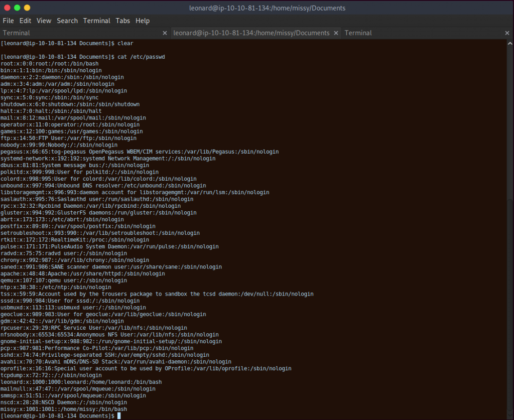Viewport: 514px width, 420px height.
Task: Click the red window button
Action: pyautogui.click(x=7, y=8)
